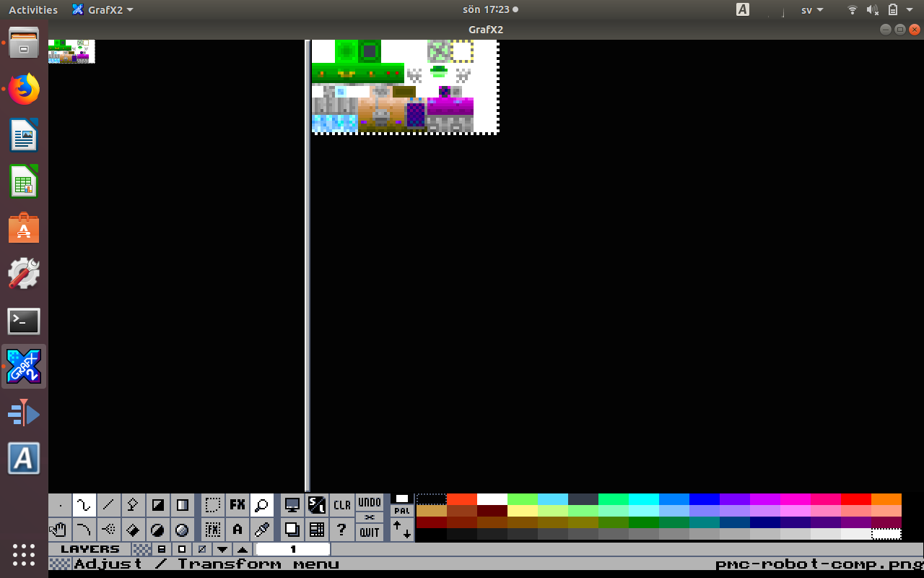Toggle the hand adjust/transform tool

tap(60, 530)
